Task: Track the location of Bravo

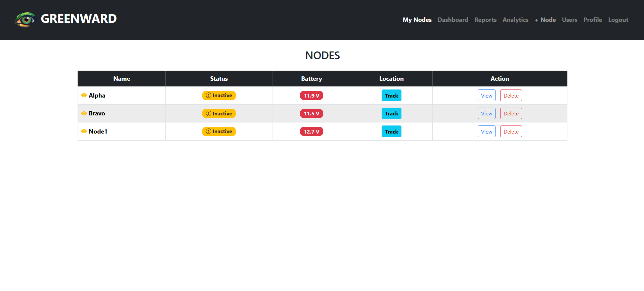Action: tap(391, 113)
